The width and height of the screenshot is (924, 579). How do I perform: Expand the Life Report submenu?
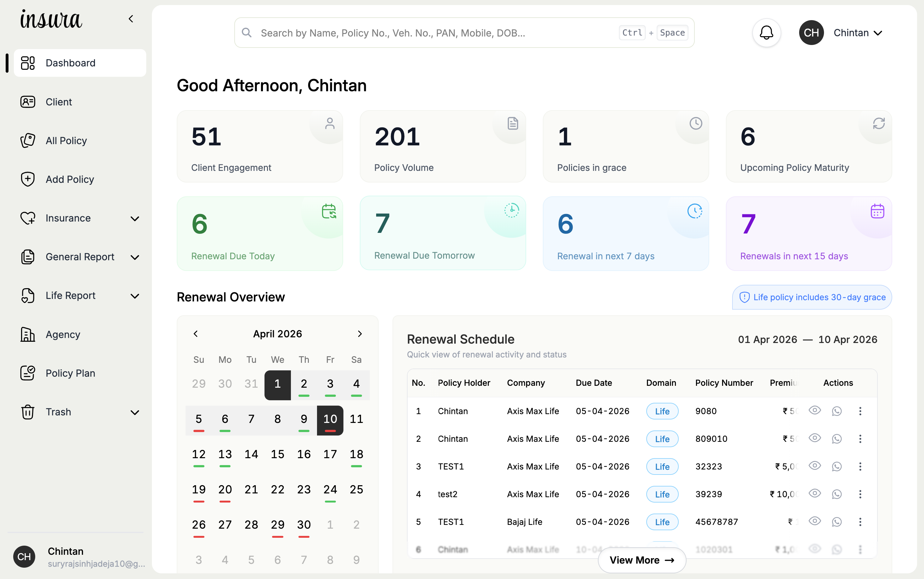(x=134, y=295)
